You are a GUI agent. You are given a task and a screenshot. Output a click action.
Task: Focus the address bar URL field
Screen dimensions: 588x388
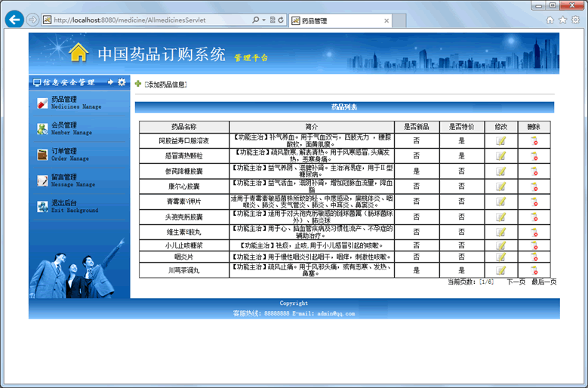click(146, 20)
